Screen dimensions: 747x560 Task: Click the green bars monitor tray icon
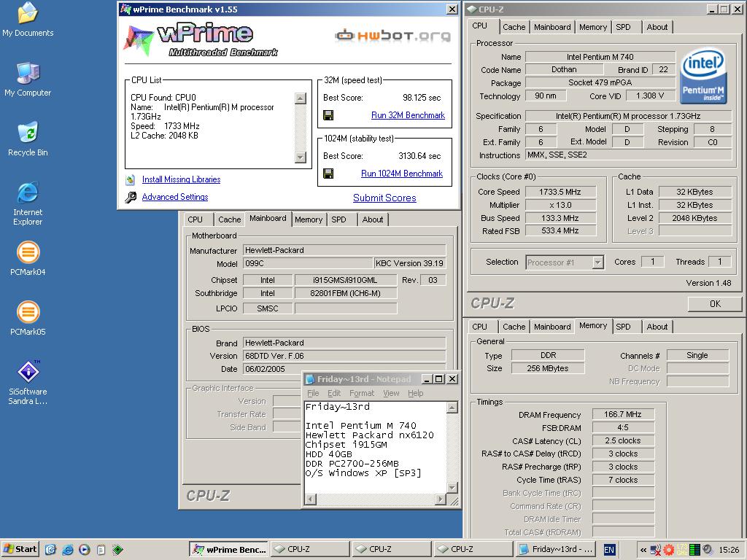[695, 550]
